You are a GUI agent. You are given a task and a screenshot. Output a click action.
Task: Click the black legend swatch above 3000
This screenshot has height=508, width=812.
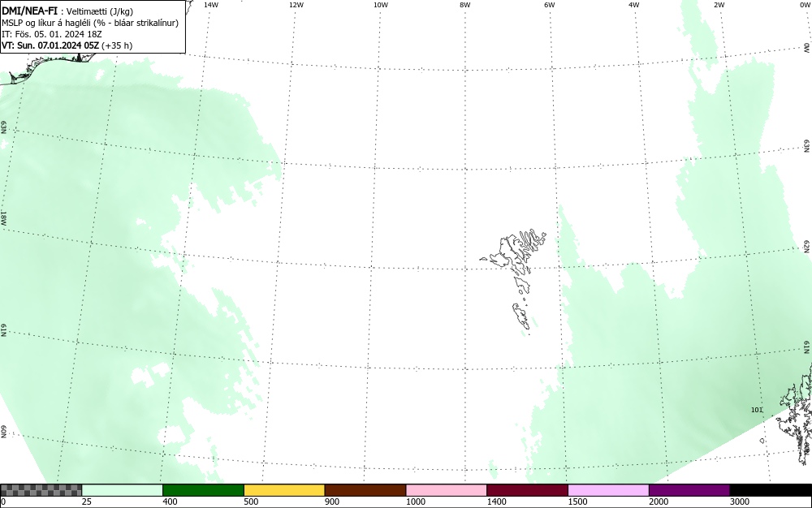click(771, 490)
